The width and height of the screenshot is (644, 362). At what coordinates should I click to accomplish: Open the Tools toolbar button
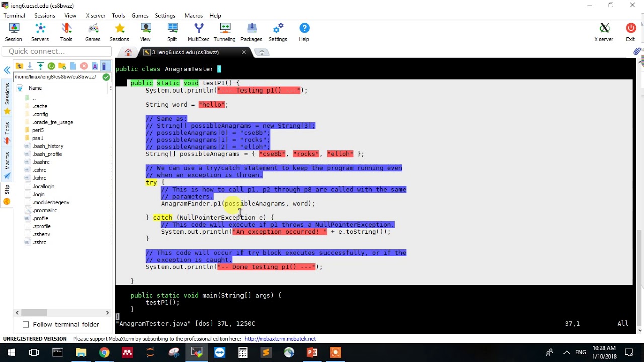coord(66,32)
